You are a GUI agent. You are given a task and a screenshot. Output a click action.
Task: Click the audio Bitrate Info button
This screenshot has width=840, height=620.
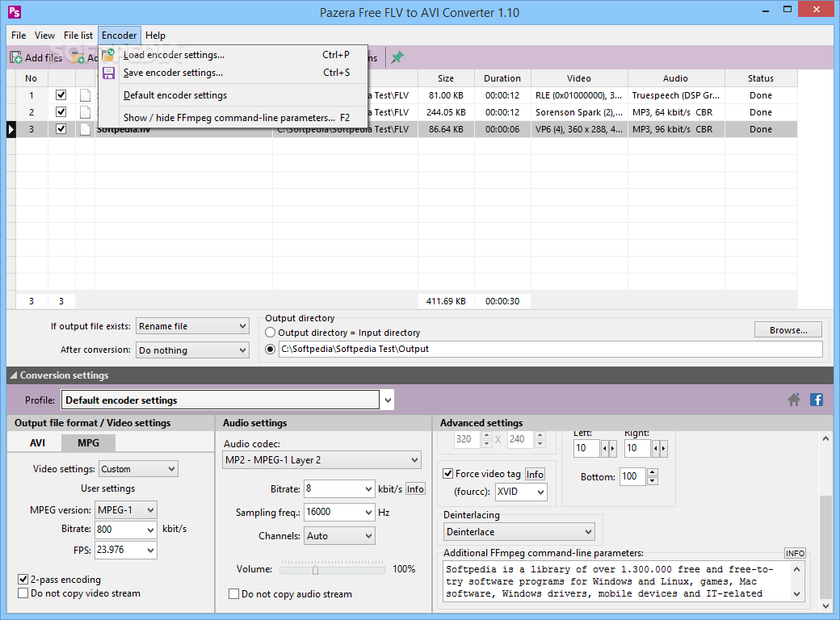(415, 489)
